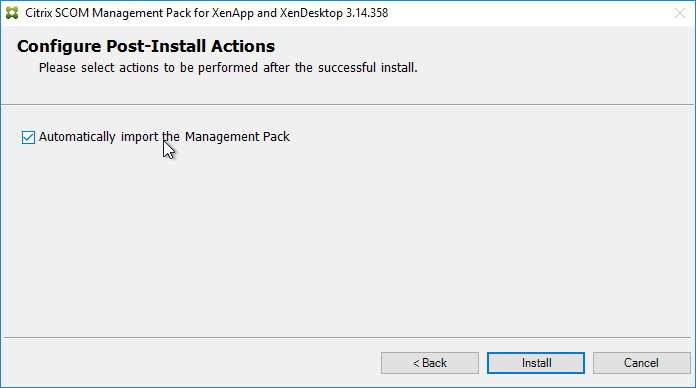Click the separator line above the buttons
Screen dimensions: 696x388
point(348,337)
